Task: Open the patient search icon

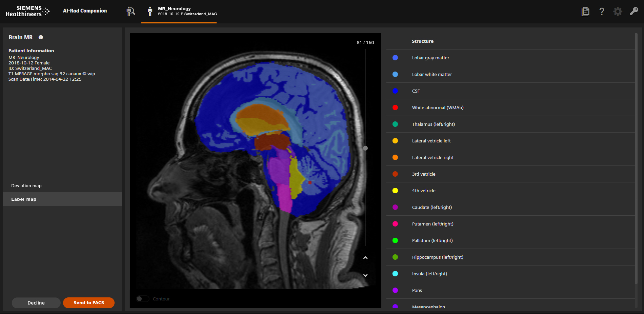Action: [131, 11]
